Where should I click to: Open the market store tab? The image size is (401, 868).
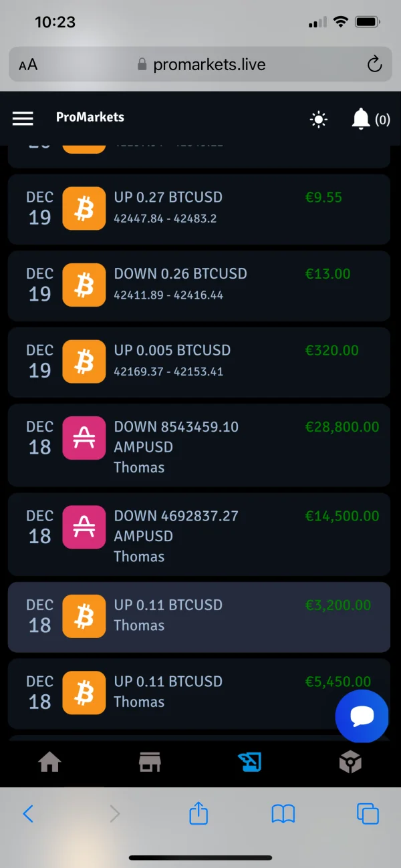[x=150, y=762]
